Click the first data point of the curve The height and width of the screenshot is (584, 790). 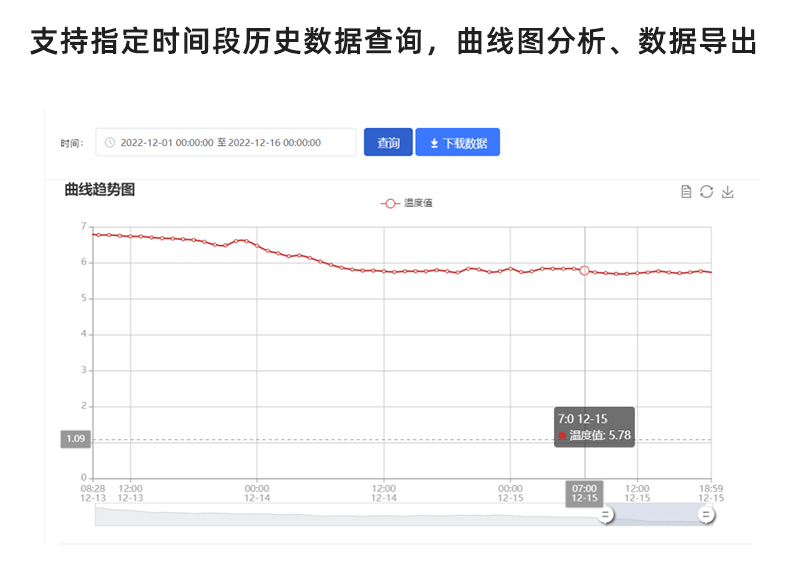pos(94,234)
